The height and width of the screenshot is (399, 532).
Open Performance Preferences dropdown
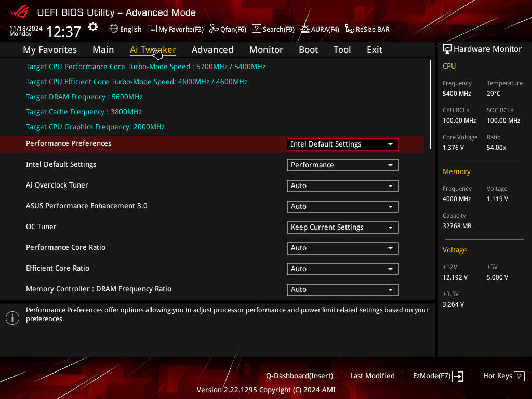point(343,144)
